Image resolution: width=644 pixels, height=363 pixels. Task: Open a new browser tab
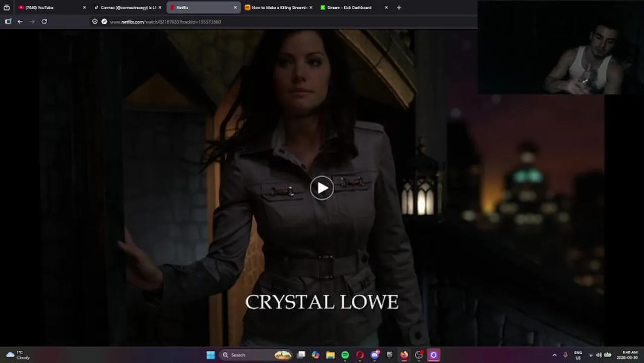[x=399, y=8]
